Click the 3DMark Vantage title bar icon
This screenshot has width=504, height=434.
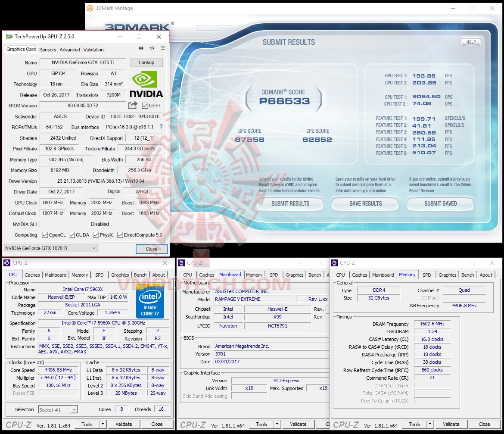pyautogui.click(x=90, y=8)
